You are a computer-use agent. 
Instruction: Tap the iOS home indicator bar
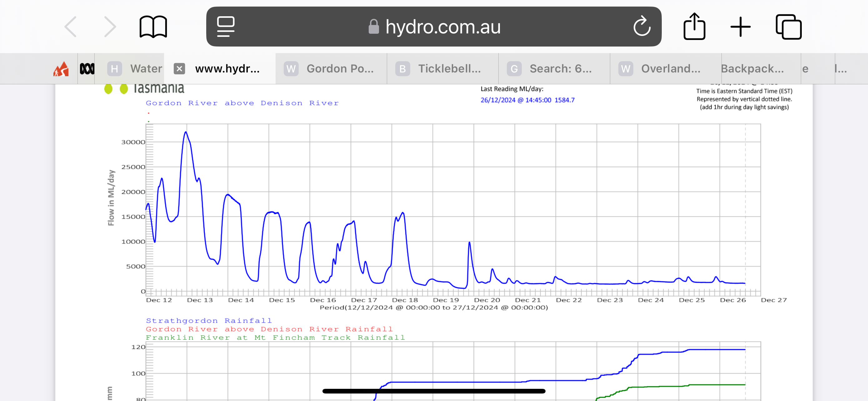point(434,391)
